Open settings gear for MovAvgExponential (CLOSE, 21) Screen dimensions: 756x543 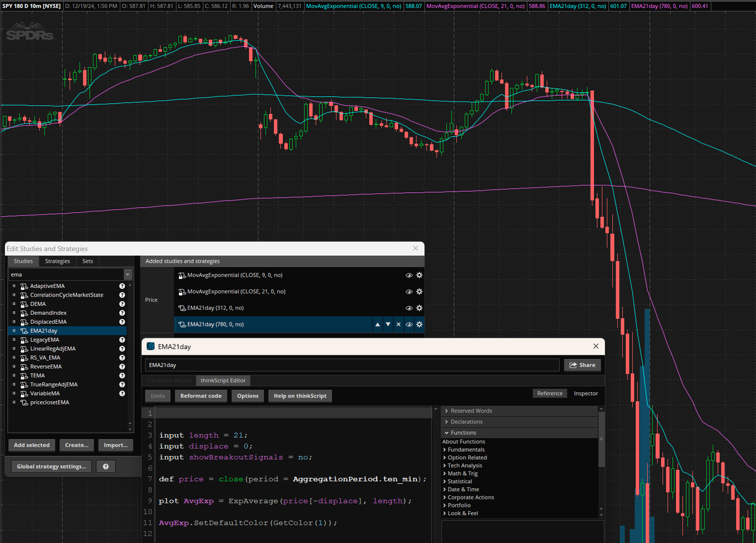click(419, 292)
